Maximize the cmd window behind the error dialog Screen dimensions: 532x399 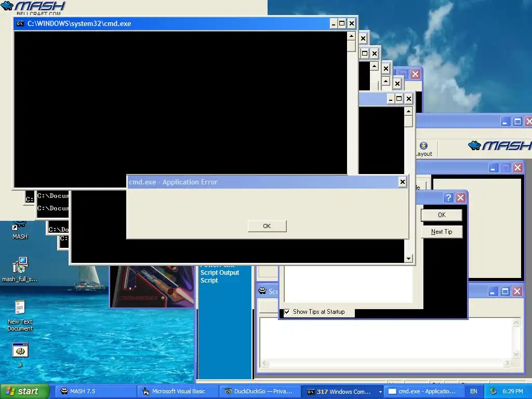coord(400,99)
